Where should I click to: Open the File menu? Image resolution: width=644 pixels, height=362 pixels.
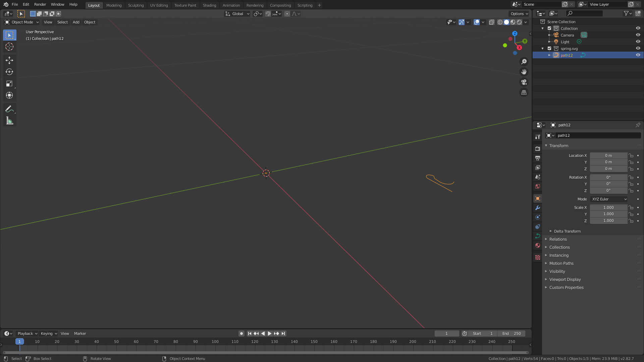point(15,4)
